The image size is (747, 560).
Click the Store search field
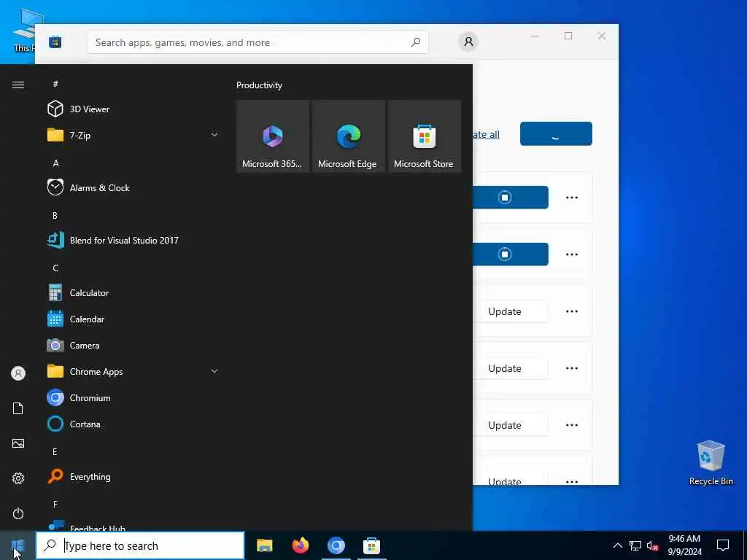point(258,42)
